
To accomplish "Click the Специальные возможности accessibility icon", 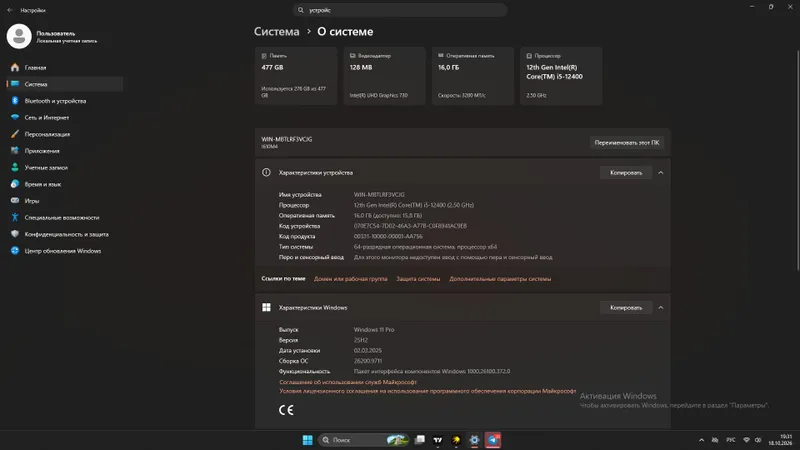I will point(15,217).
